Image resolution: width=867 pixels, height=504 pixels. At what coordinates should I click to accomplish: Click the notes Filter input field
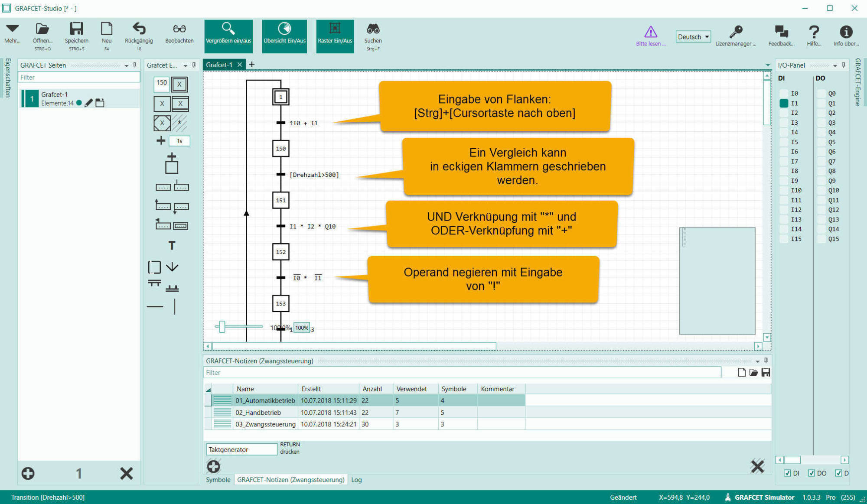tap(462, 372)
